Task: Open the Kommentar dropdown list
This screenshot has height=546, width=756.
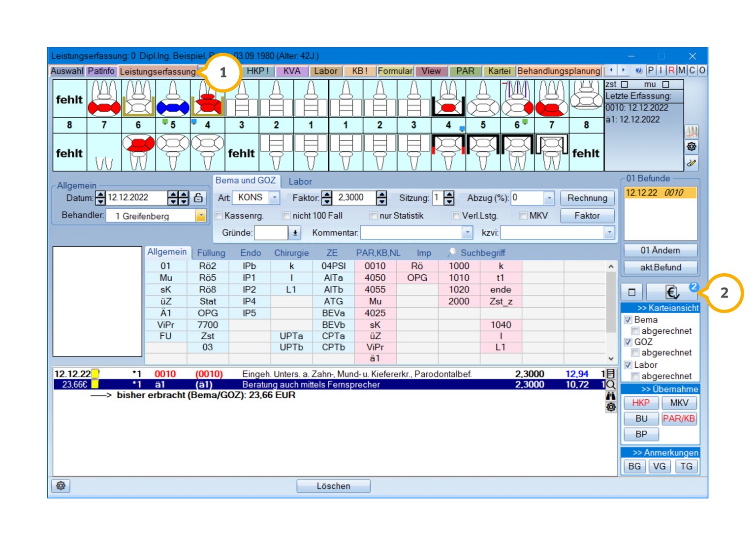Action: point(467,232)
